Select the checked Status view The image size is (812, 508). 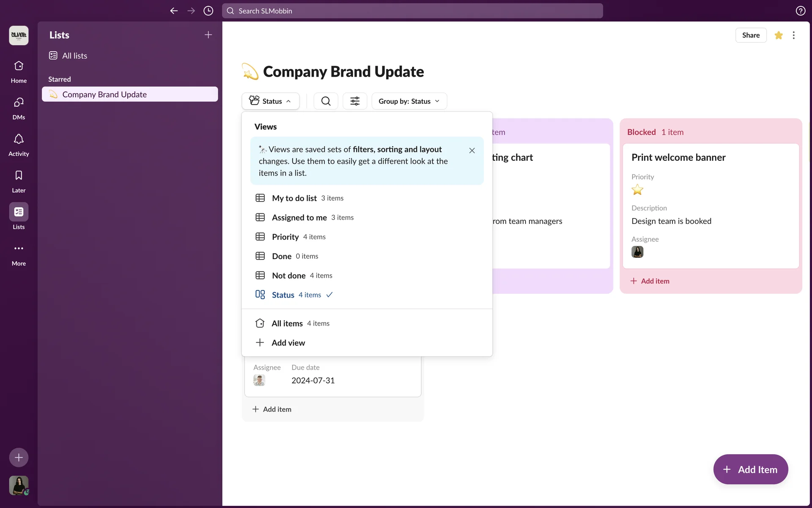[283, 295]
